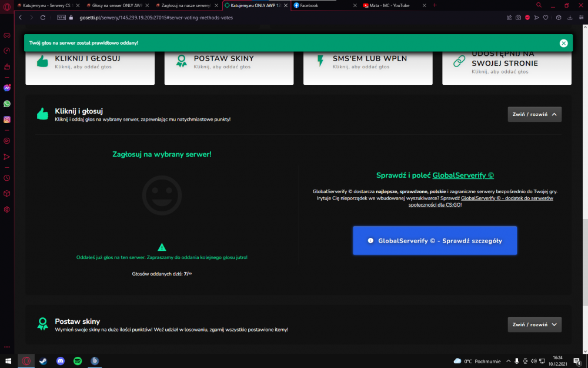The image size is (588, 368).
Task: Open Spotify from the taskbar
Action: click(78, 361)
